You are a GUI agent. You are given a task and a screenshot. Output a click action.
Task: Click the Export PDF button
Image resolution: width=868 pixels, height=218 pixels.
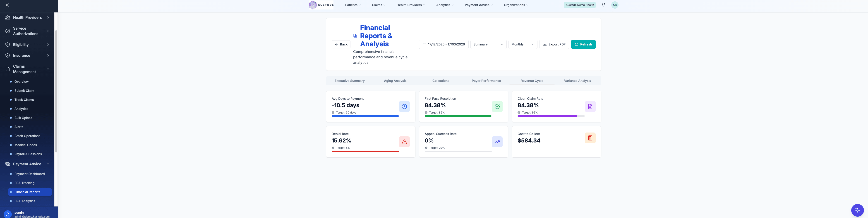pos(554,44)
